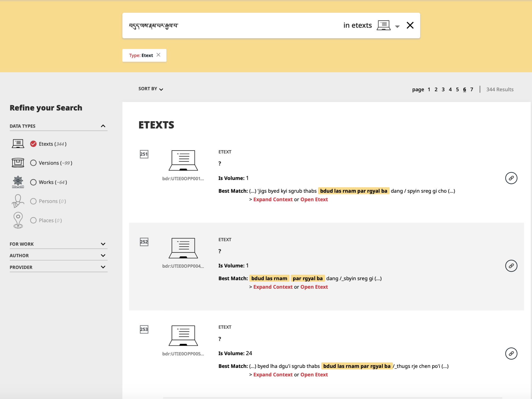Go to results page 5

(x=457, y=90)
